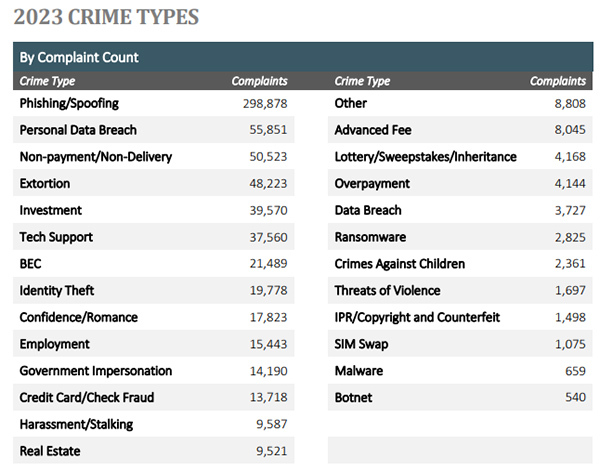The width and height of the screenshot is (600, 471).
Task: Select the "By Complaint Count" table header
Action: click(79, 57)
